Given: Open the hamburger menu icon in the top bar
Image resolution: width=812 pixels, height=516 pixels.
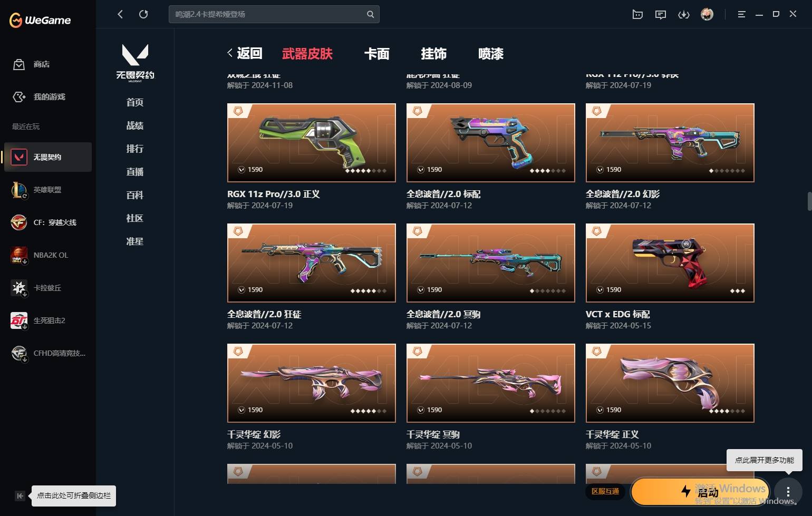Looking at the screenshot, I should point(741,14).
